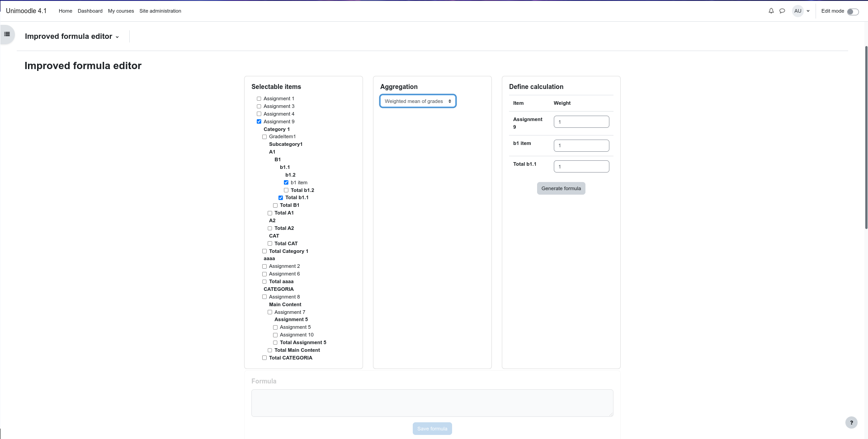Check the GradeItem1 checkbox

pos(264,137)
